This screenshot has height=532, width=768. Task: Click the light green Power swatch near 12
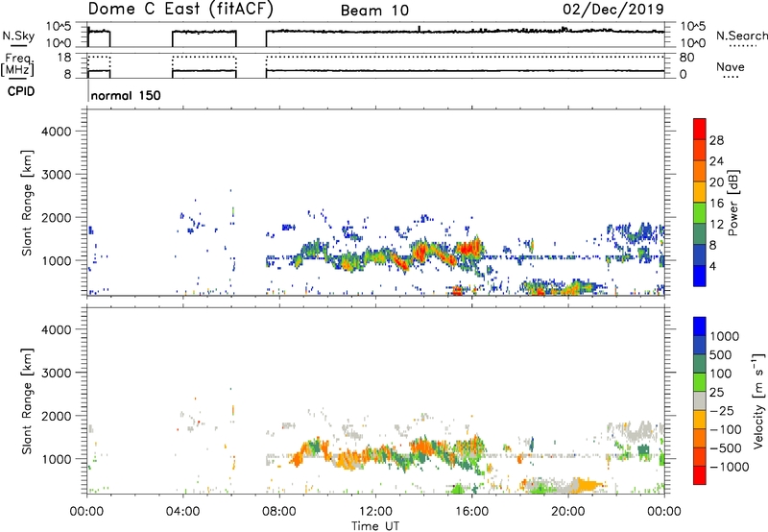[x=700, y=212]
